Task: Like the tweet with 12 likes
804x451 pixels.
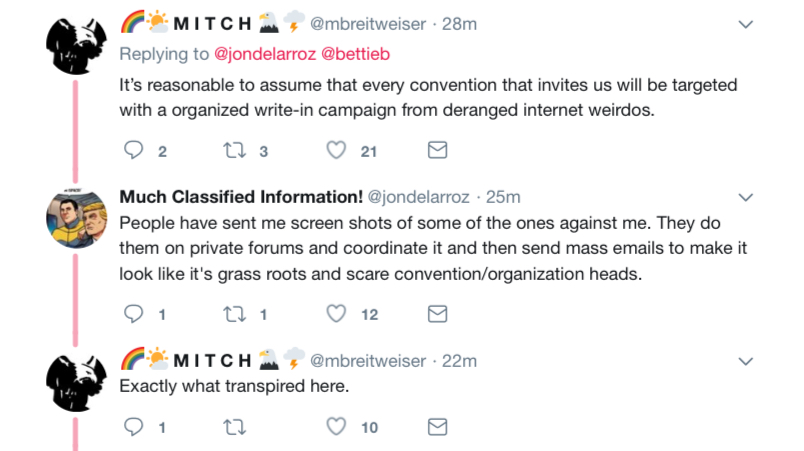Action: point(336,314)
